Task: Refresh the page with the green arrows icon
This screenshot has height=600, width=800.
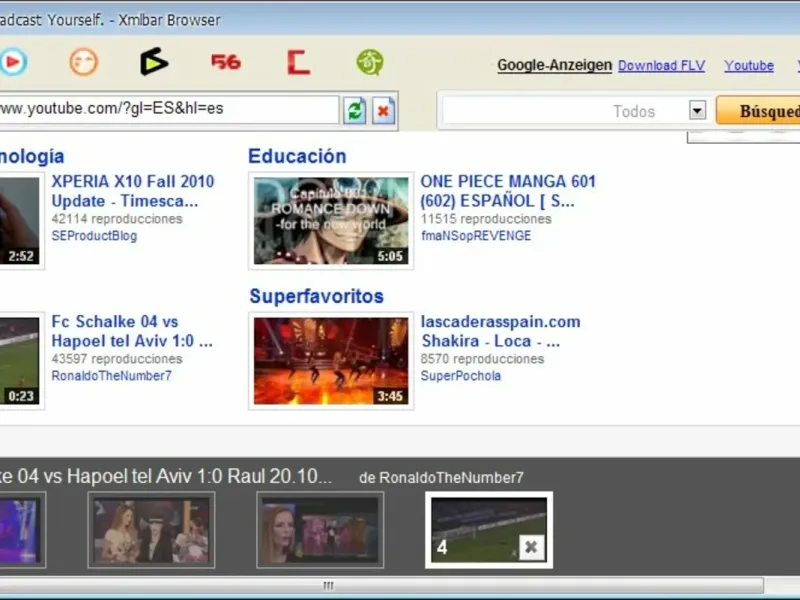Action: (x=355, y=110)
